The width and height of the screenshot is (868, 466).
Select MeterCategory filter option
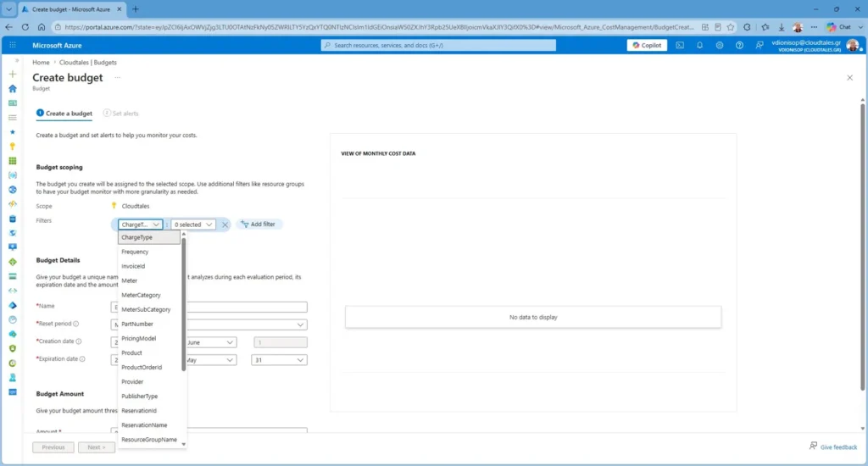click(149, 295)
